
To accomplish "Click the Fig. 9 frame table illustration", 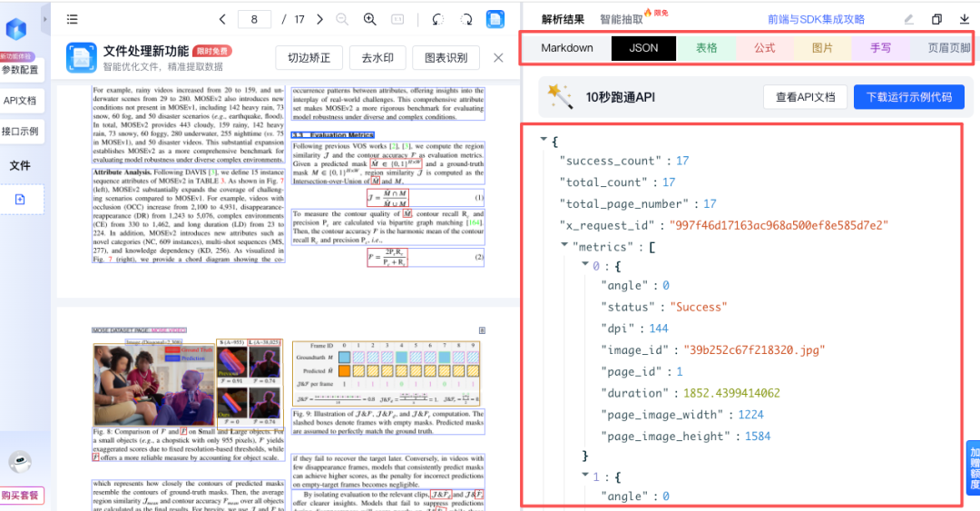I will 388,373.
